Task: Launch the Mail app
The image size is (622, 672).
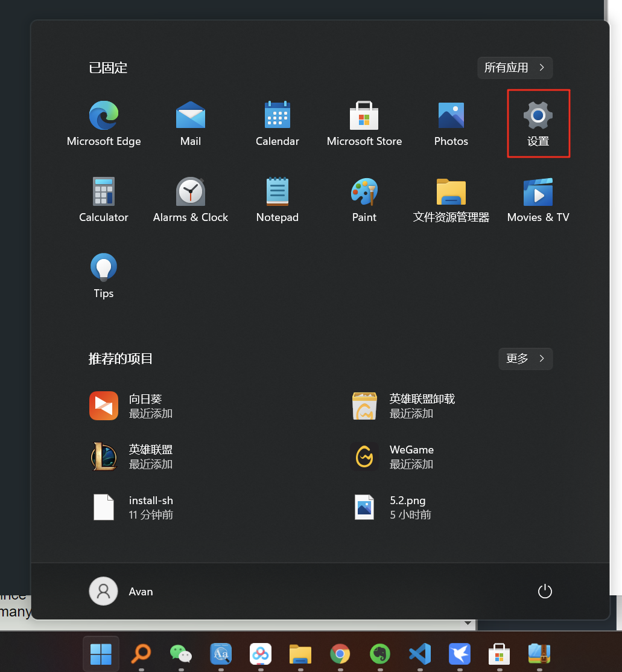Action: (191, 123)
